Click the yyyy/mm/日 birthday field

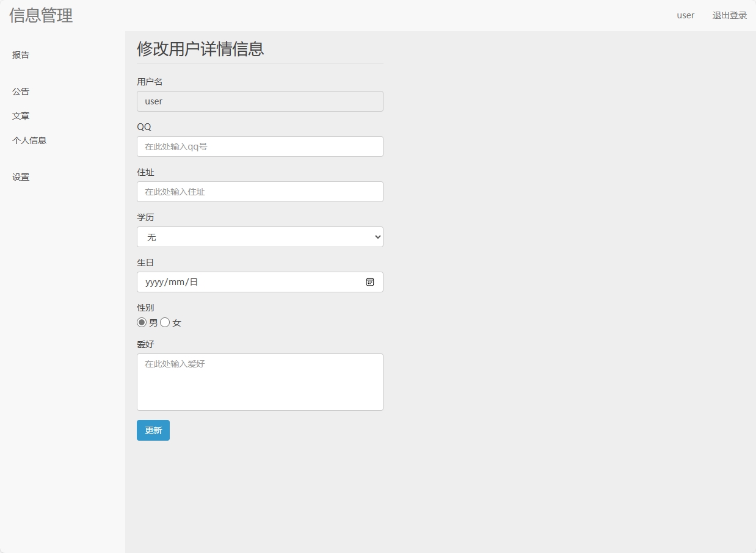244,282
